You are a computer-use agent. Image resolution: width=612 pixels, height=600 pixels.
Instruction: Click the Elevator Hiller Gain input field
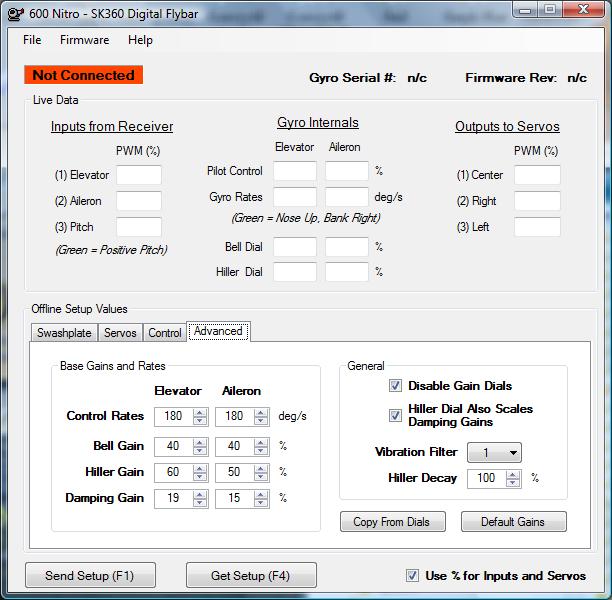pos(171,471)
